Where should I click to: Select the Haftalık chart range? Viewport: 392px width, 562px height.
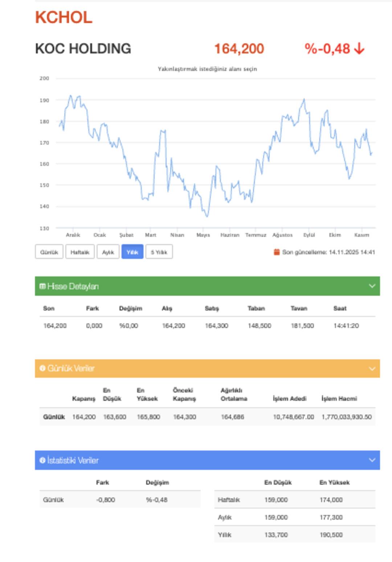pos(80,252)
